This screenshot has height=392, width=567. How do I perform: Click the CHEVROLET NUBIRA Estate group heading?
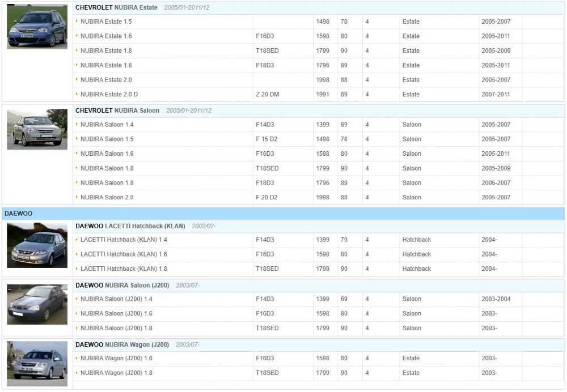(116, 8)
